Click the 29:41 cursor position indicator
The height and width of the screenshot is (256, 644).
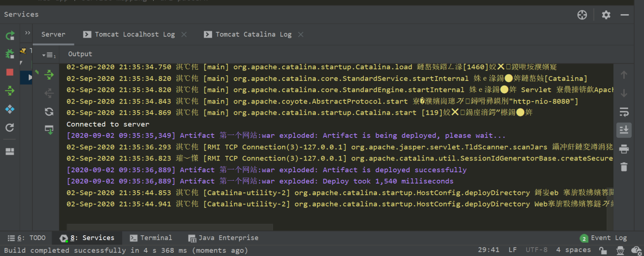click(x=489, y=250)
